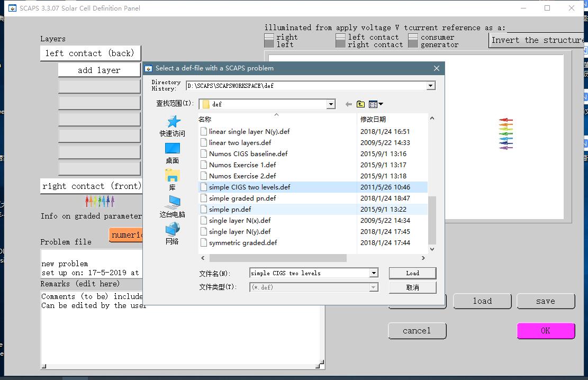Toggle apply voltage left/right contact switch
This screenshot has width=588, height=380.
pos(340,41)
